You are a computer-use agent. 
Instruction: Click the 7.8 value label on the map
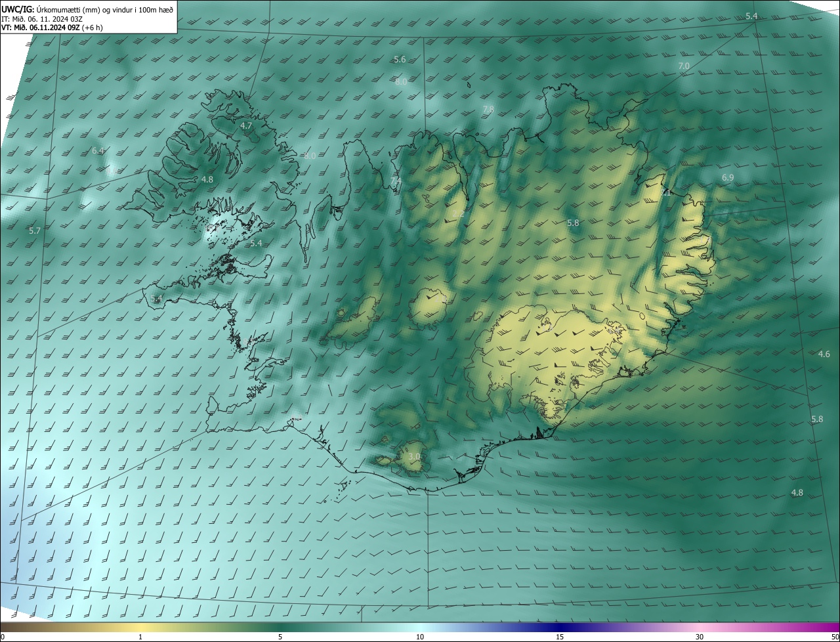488,109
